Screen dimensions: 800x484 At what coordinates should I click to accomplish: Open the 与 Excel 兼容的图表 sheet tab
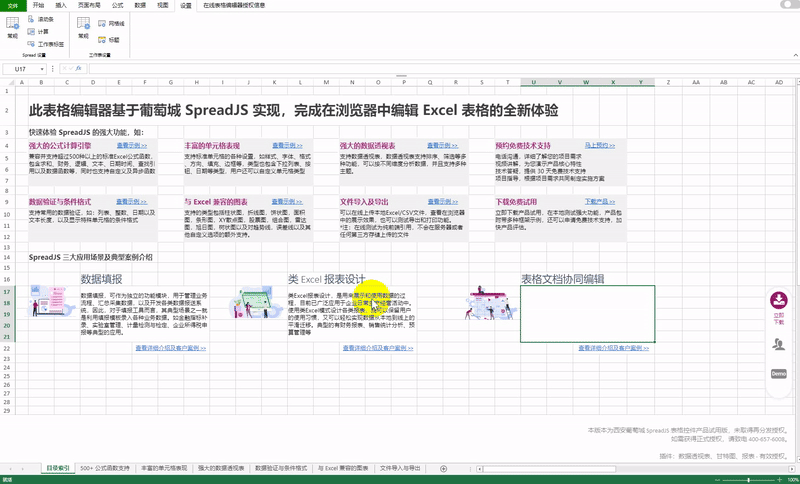tap(343, 468)
